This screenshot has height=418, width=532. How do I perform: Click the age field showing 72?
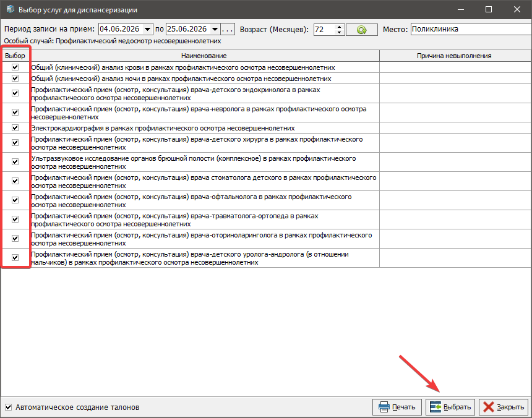(324, 30)
